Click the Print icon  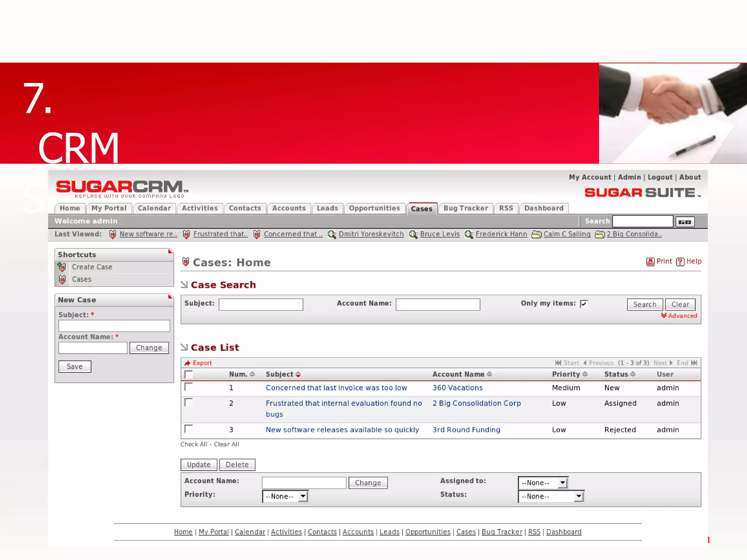[650, 262]
